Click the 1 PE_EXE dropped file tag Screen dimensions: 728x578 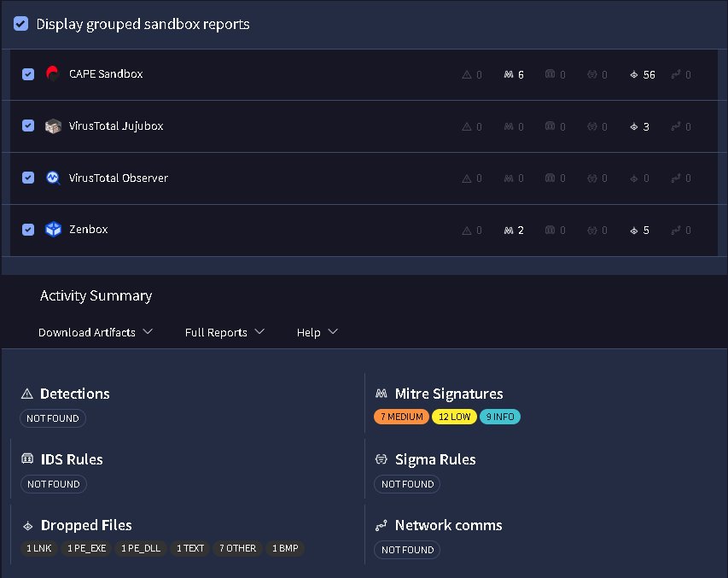86,548
